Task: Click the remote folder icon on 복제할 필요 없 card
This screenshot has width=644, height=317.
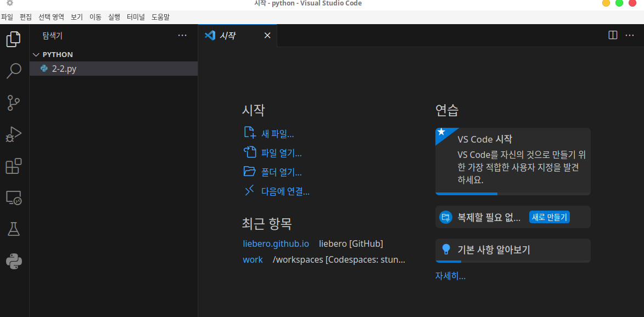Action: coord(446,217)
